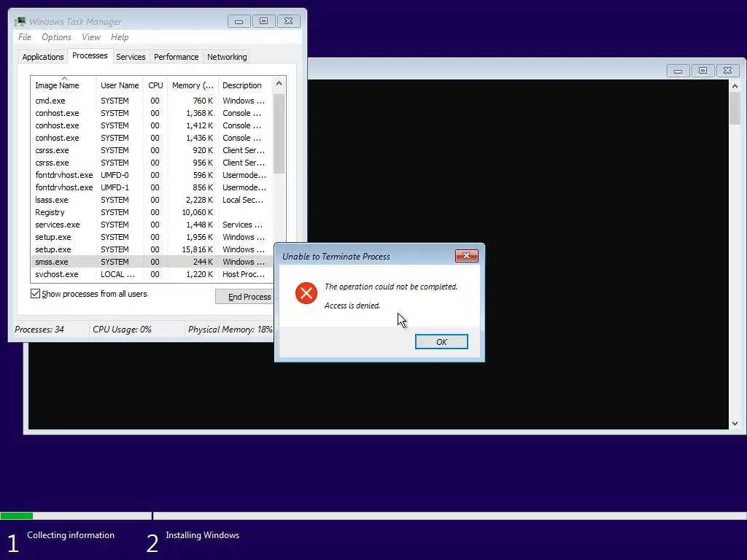Sort by CPU column header
This screenshot has height=560, width=747.
click(155, 85)
